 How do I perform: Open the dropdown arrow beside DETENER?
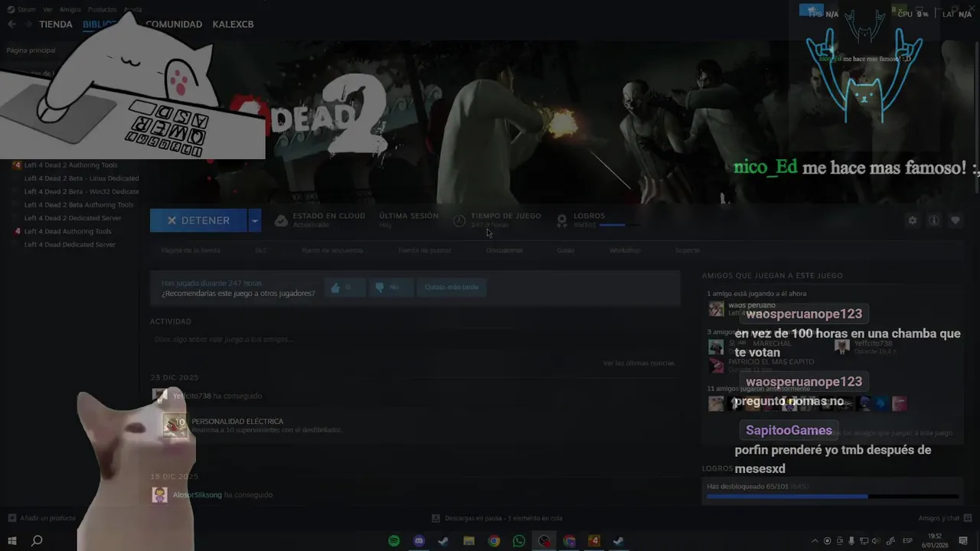coord(255,220)
